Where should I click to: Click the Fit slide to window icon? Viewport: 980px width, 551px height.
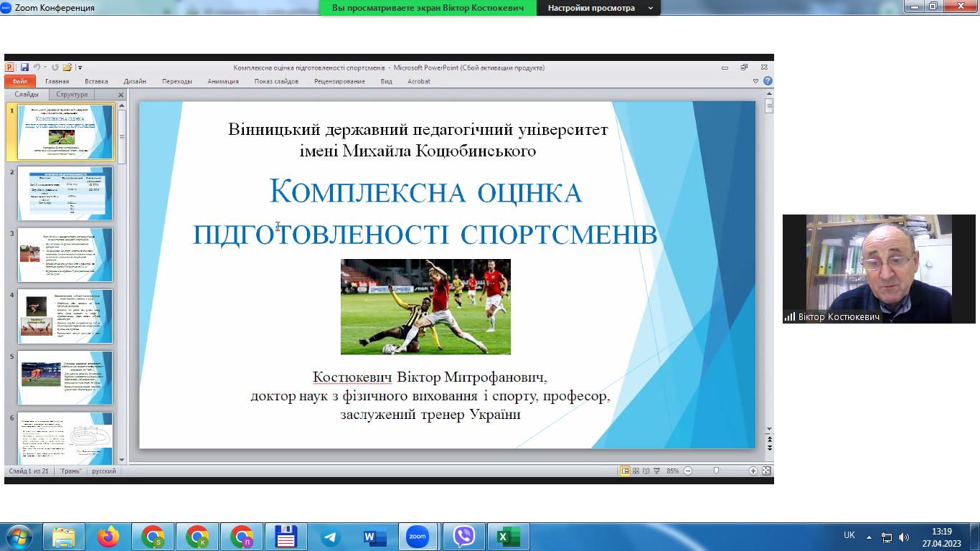(766, 471)
